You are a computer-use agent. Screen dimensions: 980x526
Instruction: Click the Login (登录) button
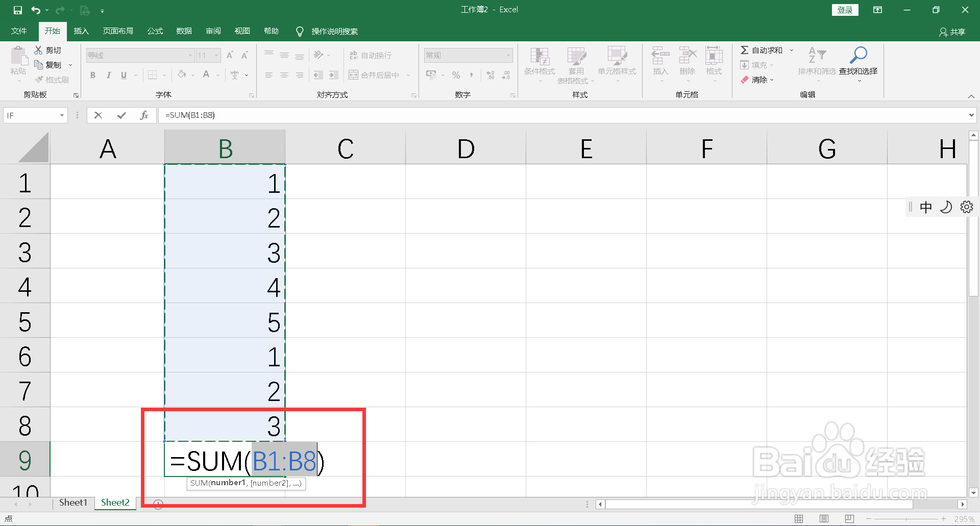(845, 10)
